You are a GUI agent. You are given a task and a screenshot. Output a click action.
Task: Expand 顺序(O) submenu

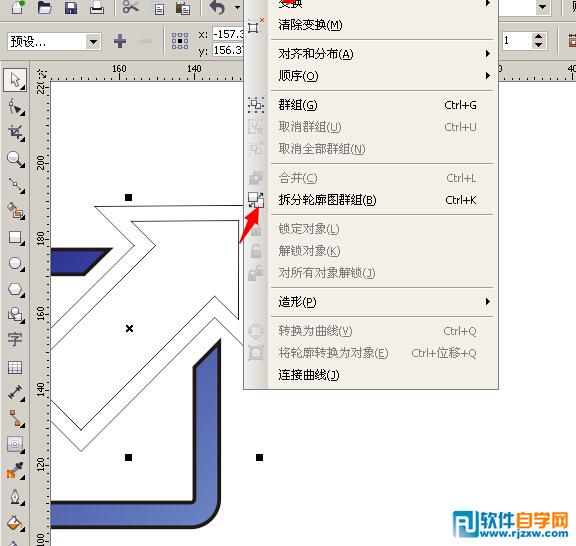point(371,76)
